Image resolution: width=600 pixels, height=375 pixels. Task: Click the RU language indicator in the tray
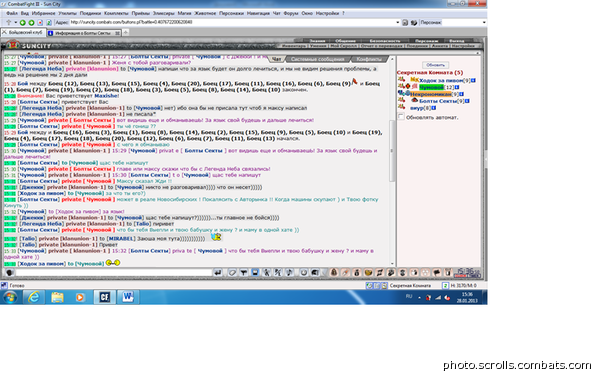click(409, 297)
